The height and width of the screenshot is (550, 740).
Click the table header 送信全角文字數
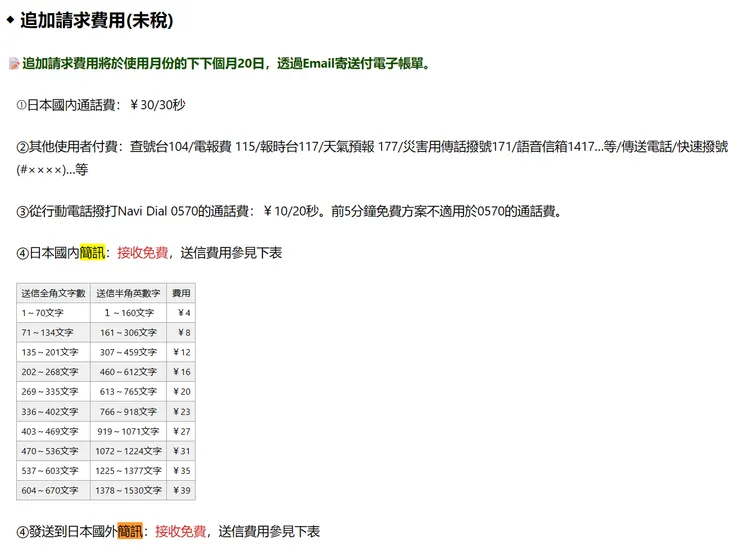53,293
